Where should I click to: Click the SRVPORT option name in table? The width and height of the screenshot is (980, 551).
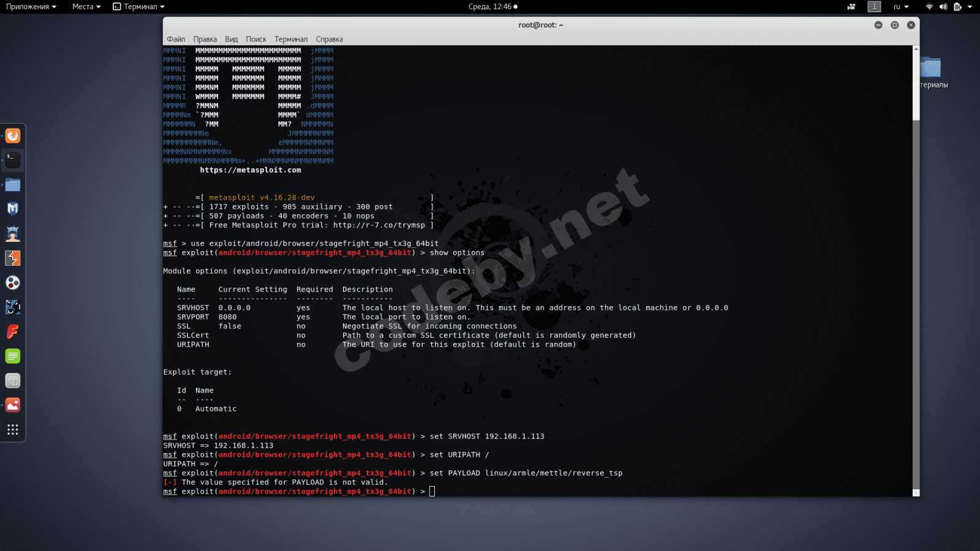pyautogui.click(x=193, y=317)
